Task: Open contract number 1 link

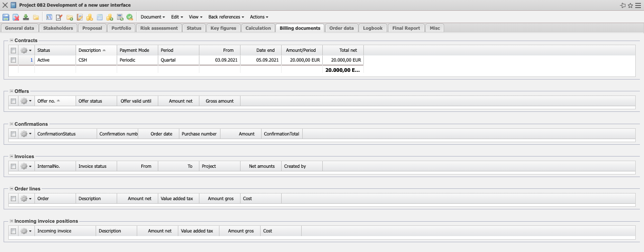Action: [31, 60]
